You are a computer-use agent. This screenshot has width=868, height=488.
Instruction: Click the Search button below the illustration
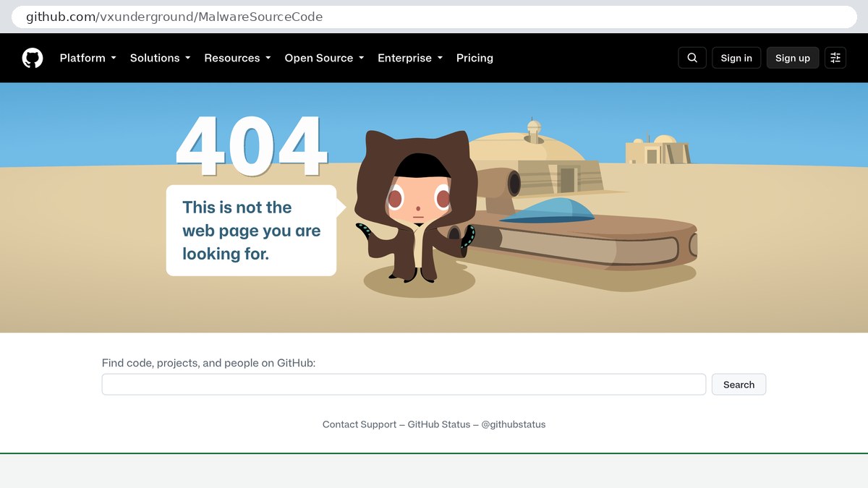[x=739, y=385]
